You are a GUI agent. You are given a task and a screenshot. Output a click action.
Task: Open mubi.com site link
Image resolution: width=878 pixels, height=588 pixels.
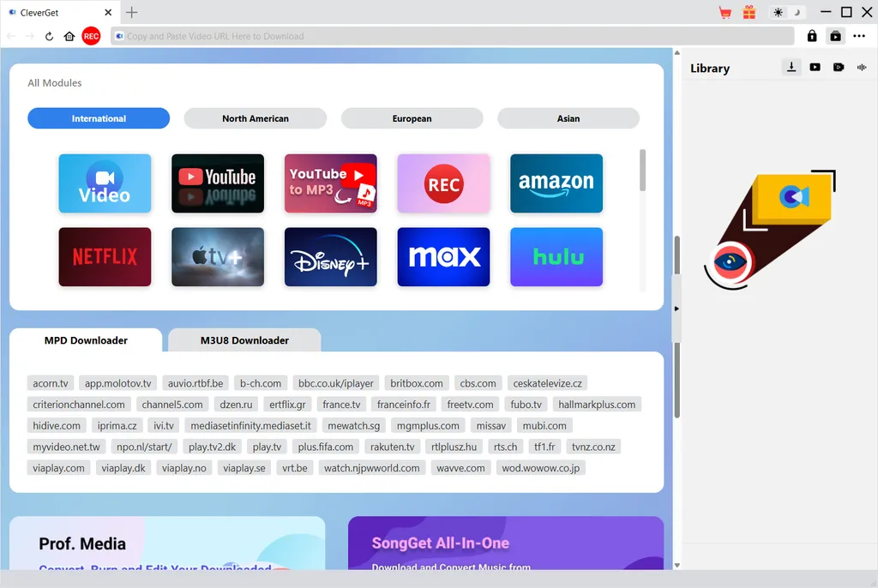pyautogui.click(x=544, y=426)
